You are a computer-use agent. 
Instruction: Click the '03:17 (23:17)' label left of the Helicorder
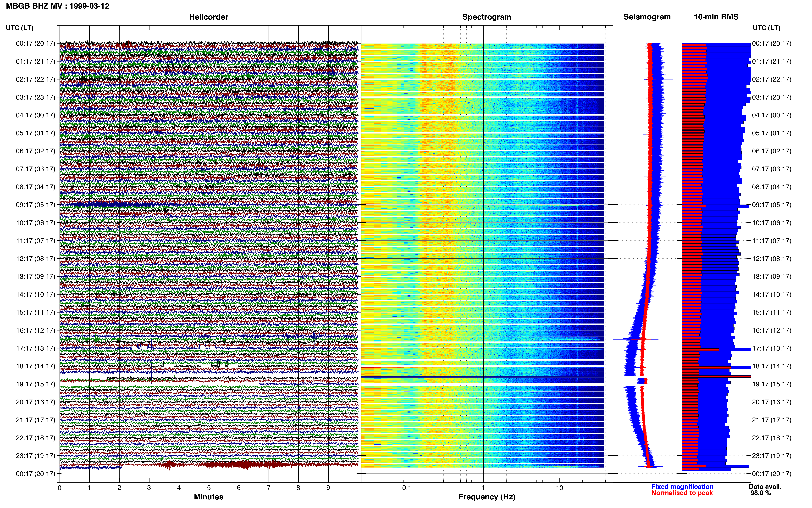36,97
